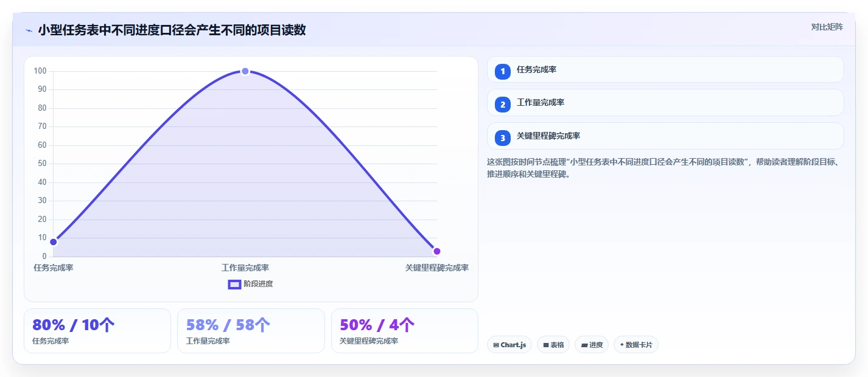This screenshot has height=377, width=868.
Task: Click the 任务完成率 data point on the chart
Action: [54, 242]
